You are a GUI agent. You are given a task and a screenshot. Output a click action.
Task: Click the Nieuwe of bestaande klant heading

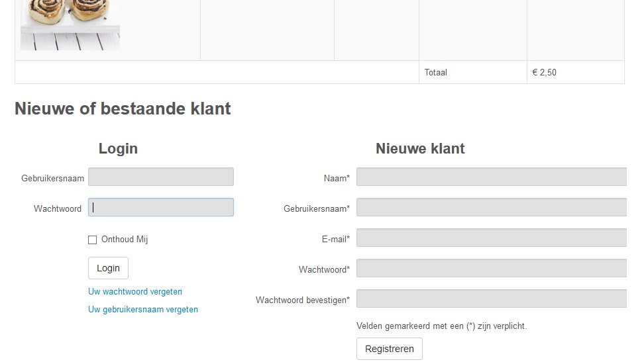123,109
